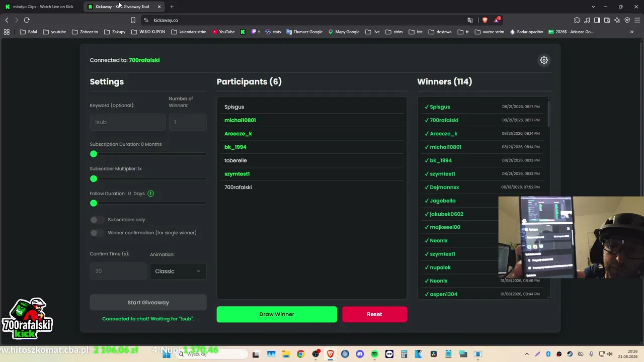
Task: Open the Brave Rewards triangle icon
Action: pos(497,20)
